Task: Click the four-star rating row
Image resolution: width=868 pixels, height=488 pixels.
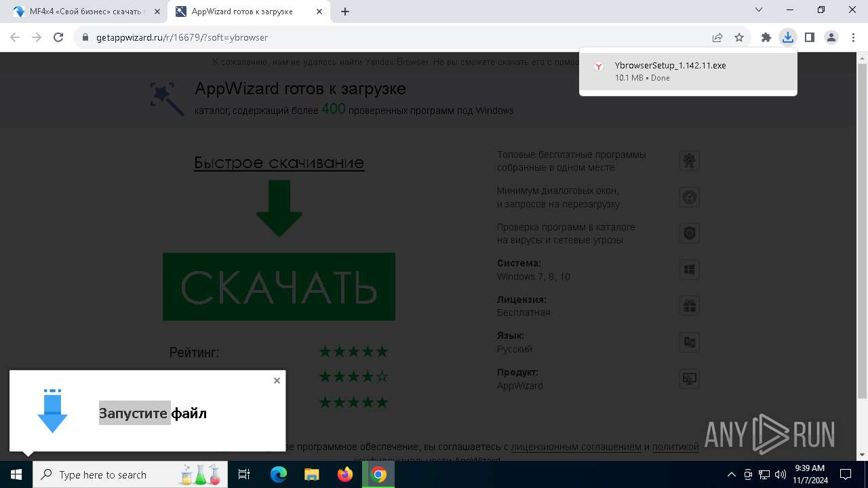Action: 353,376
